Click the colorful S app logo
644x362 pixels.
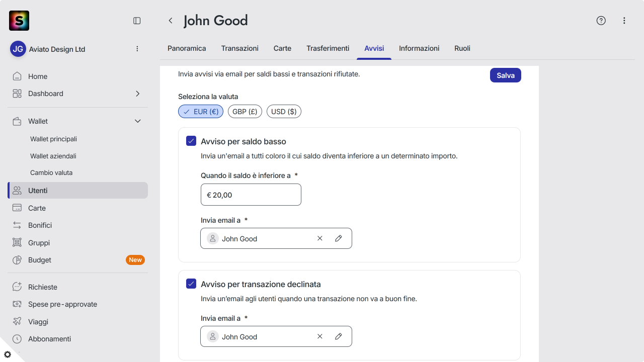pos(19,21)
